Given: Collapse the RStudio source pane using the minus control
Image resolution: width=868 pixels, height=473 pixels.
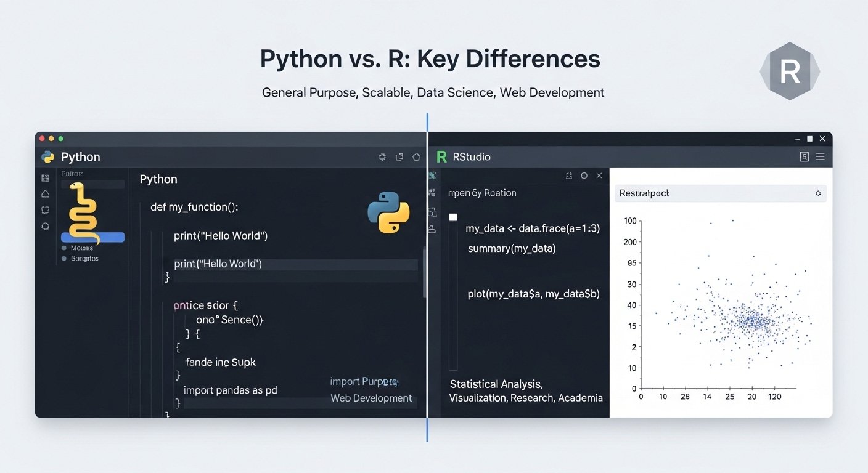Looking at the screenshot, I should pos(584,176).
